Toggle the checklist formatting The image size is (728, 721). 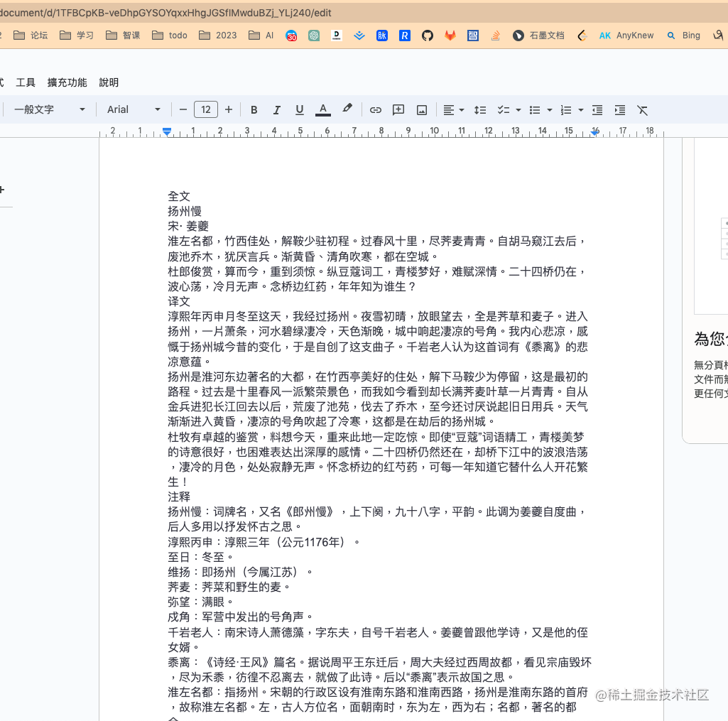[504, 110]
